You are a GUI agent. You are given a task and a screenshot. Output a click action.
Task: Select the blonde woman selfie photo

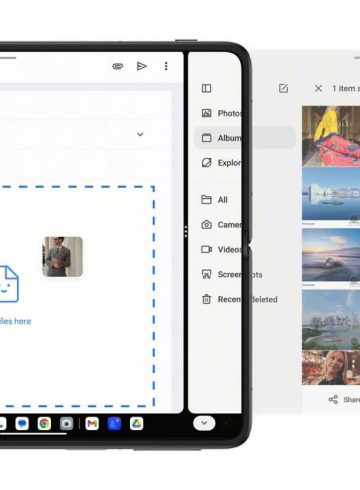(331, 367)
